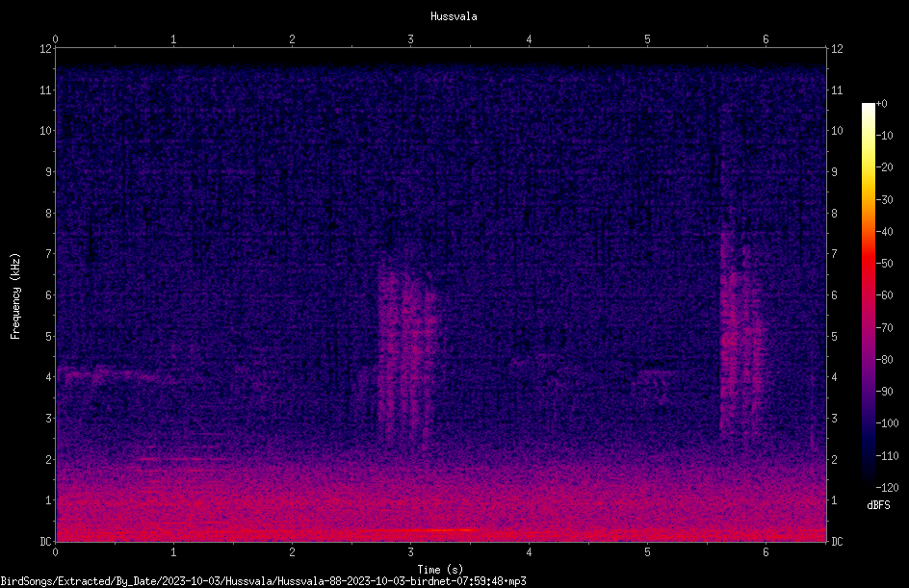909x588 pixels.
Task: Click the '-120' colorbar label
Action: pos(887,487)
